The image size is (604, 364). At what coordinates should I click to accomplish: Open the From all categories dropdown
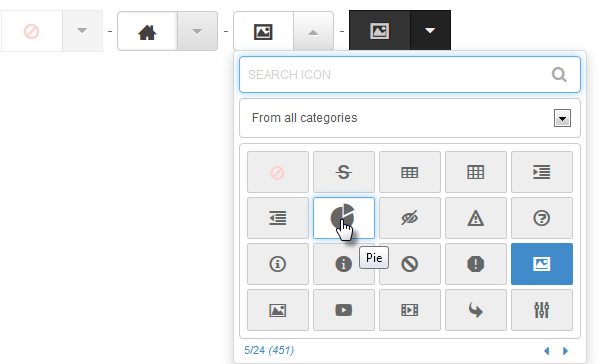[409, 118]
